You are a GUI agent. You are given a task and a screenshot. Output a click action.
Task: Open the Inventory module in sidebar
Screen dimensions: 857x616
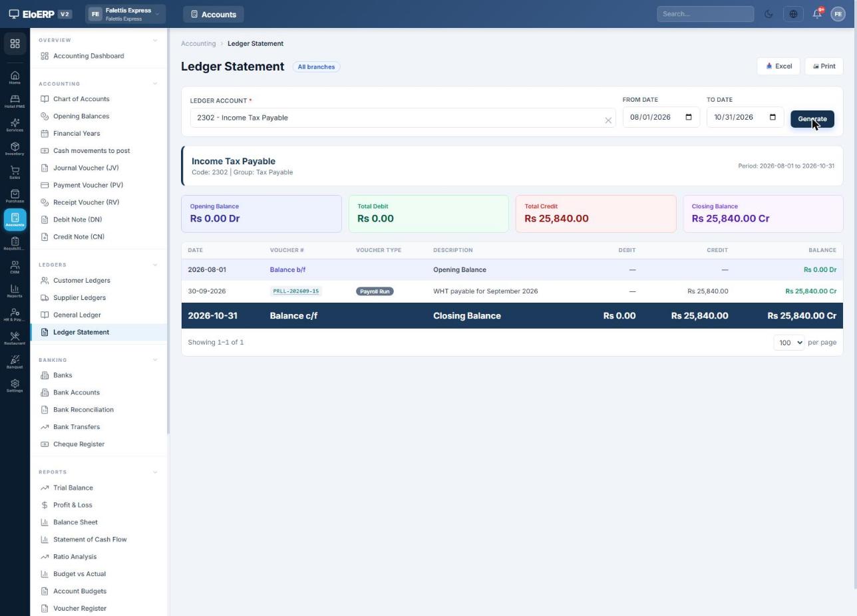click(x=15, y=148)
